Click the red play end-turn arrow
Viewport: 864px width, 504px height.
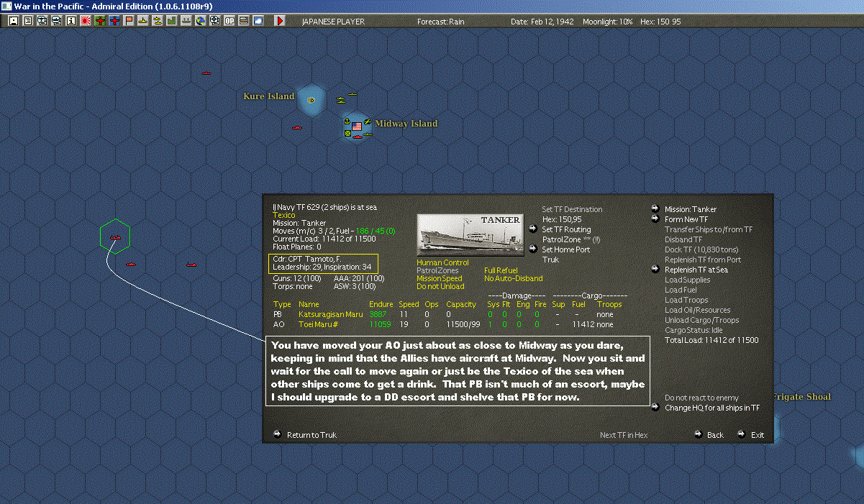[x=280, y=21]
